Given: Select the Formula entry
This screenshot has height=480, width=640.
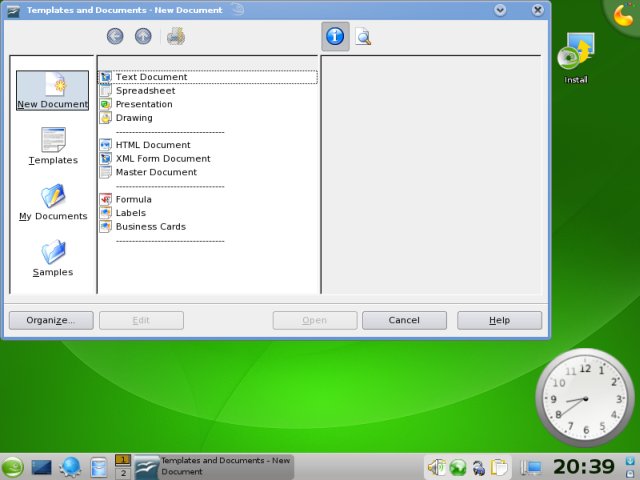Looking at the screenshot, I should click(134, 199).
